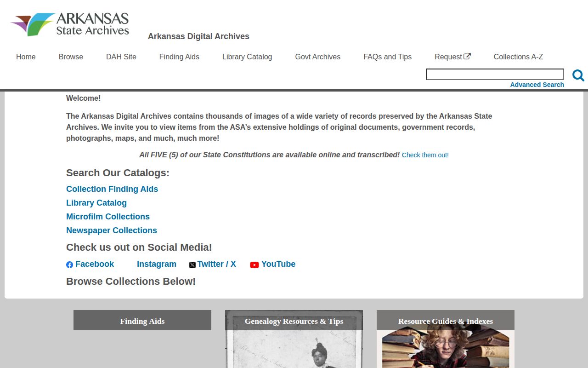
Task: Visit the Newspaper Collections link
Action: point(112,230)
